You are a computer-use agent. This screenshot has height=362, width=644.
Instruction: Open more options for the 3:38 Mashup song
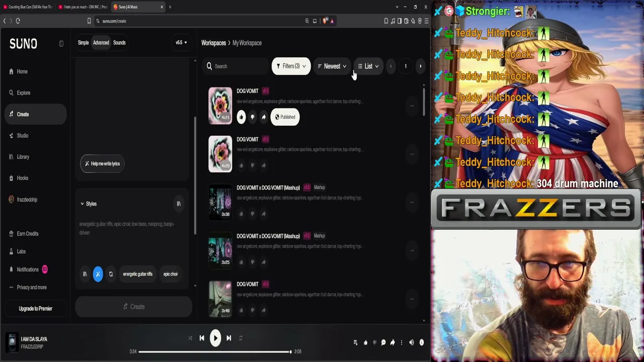coord(412,202)
